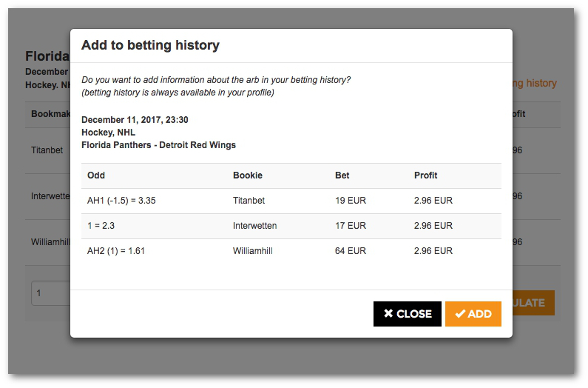Click the Interwetten bookie cell

[x=254, y=226]
